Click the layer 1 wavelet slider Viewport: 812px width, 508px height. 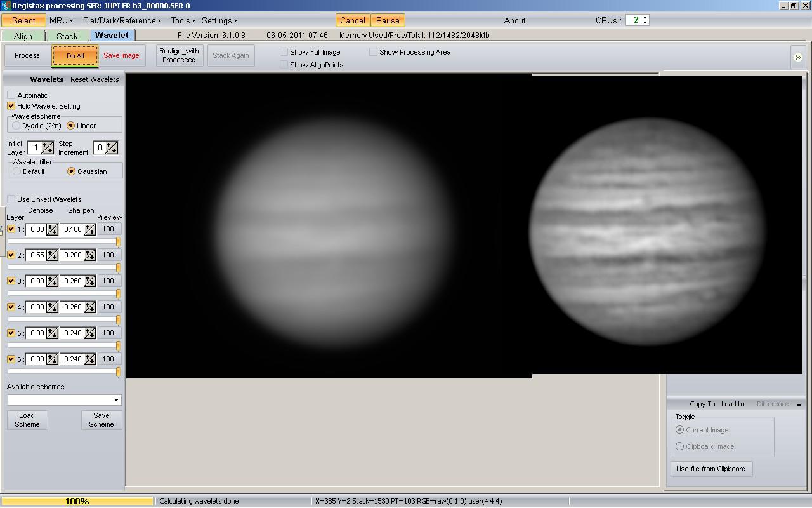[x=64, y=242]
